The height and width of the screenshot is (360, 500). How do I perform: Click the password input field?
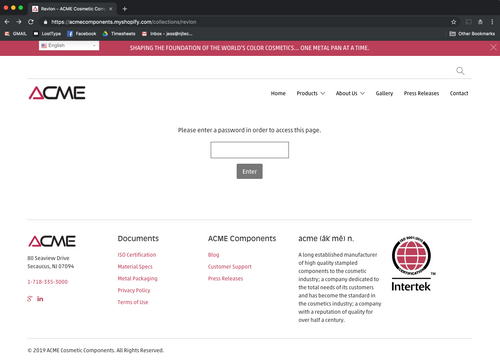(x=250, y=150)
